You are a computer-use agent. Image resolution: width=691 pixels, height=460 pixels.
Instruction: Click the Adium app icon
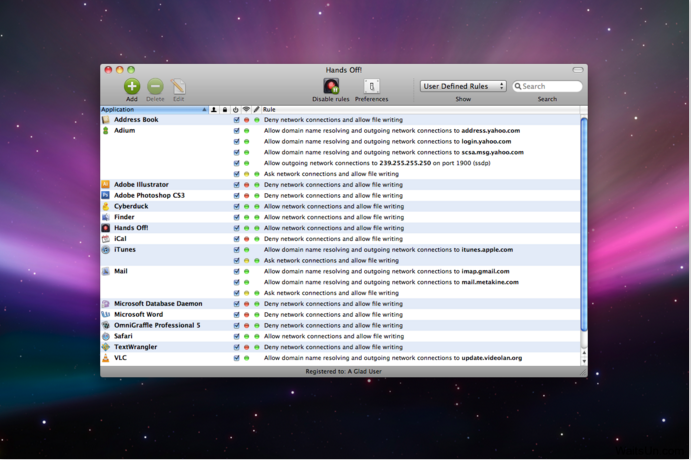click(106, 130)
